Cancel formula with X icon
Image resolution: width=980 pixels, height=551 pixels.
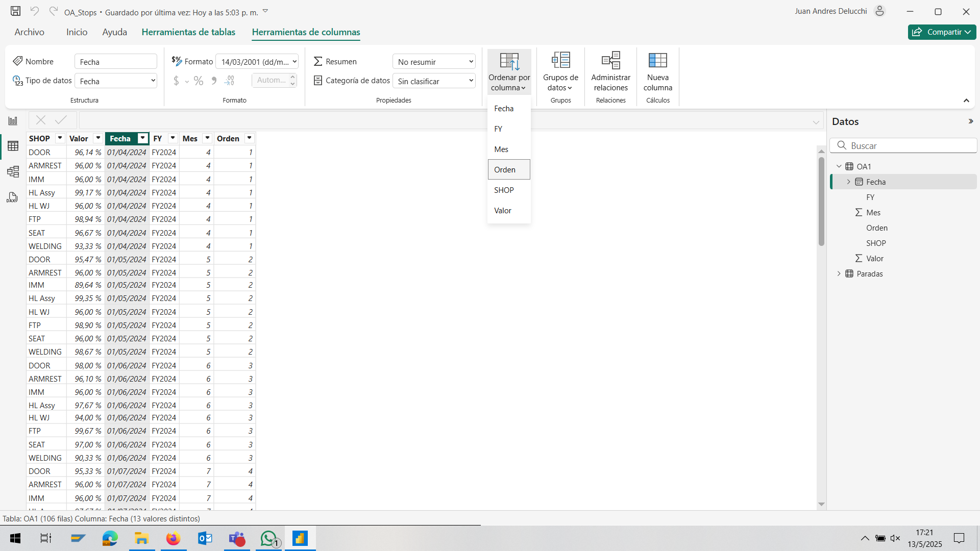[x=41, y=120]
